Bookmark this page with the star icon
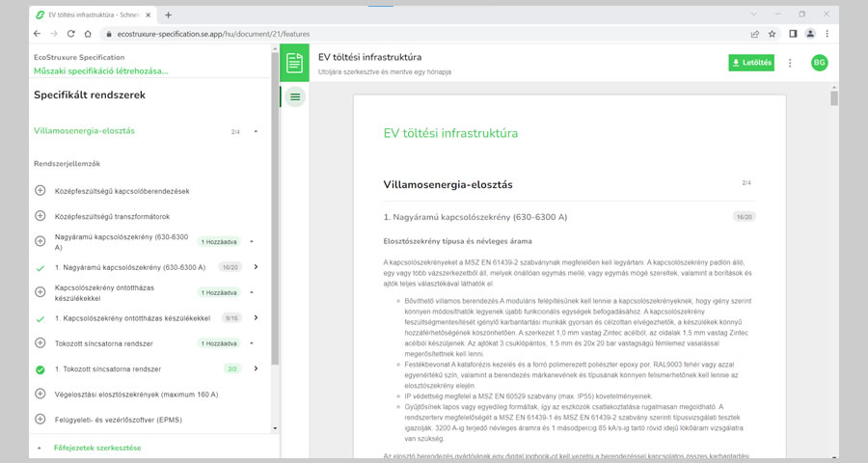The image size is (868, 463). 773,34
